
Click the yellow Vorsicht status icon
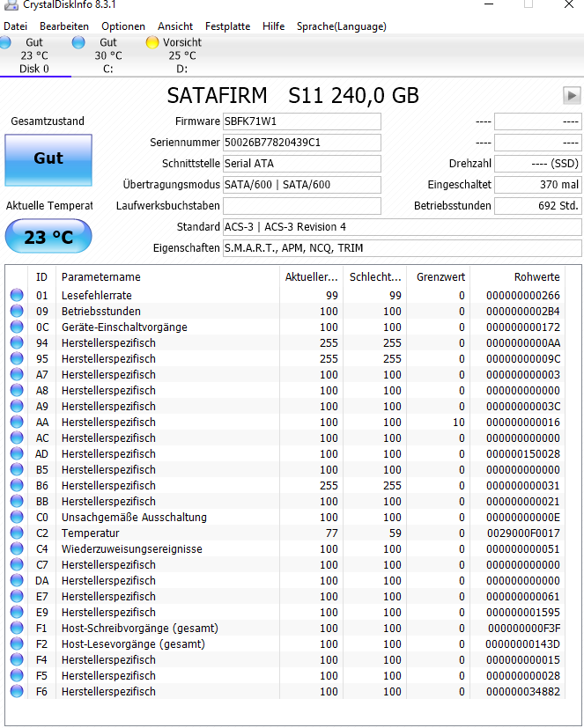(152, 42)
